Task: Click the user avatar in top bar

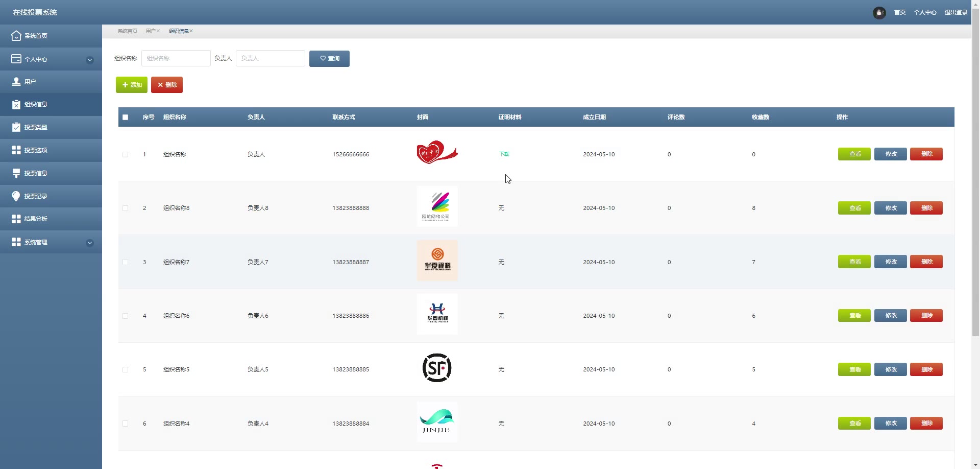Action: [879, 13]
